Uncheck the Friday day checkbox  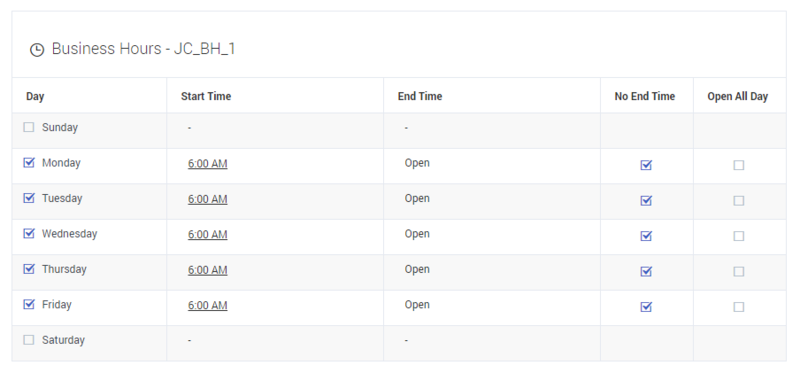pos(29,304)
